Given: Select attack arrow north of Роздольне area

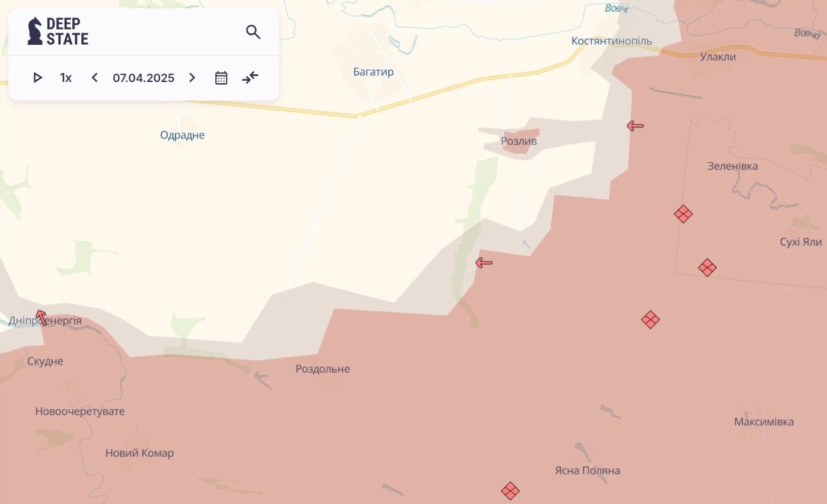Looking at the screenshot, I should [484, 262].
